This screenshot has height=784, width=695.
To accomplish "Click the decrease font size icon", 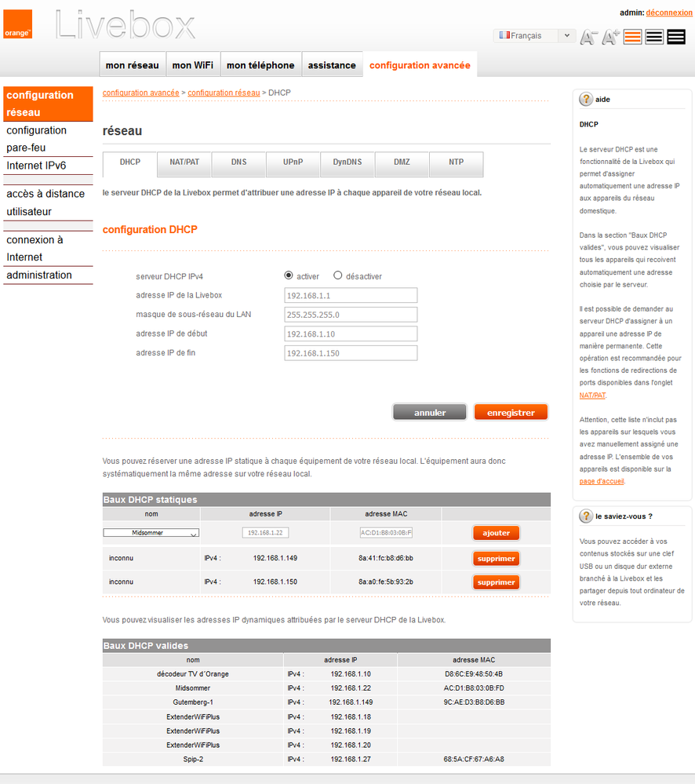I will (x=589, y=37).
